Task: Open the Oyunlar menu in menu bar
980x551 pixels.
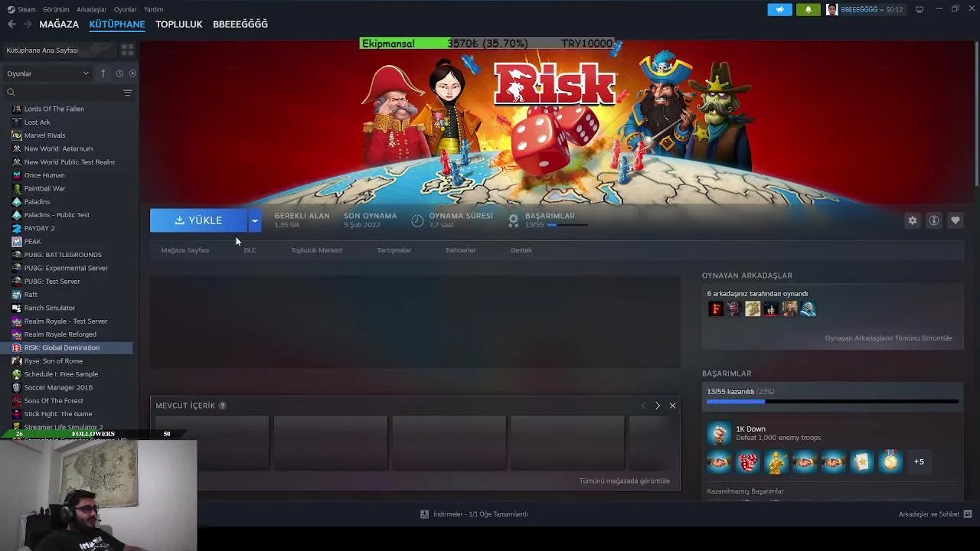Action: (x=125, y=9)
